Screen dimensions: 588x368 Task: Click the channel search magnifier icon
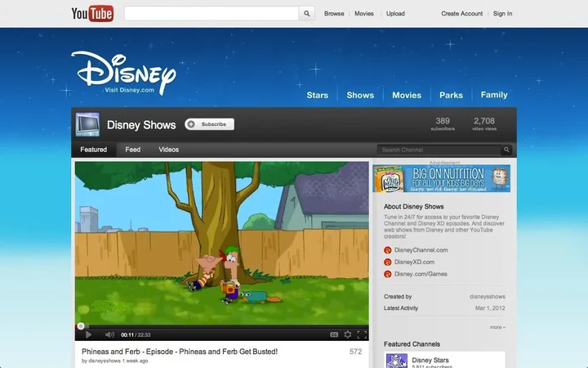(506, 150)
